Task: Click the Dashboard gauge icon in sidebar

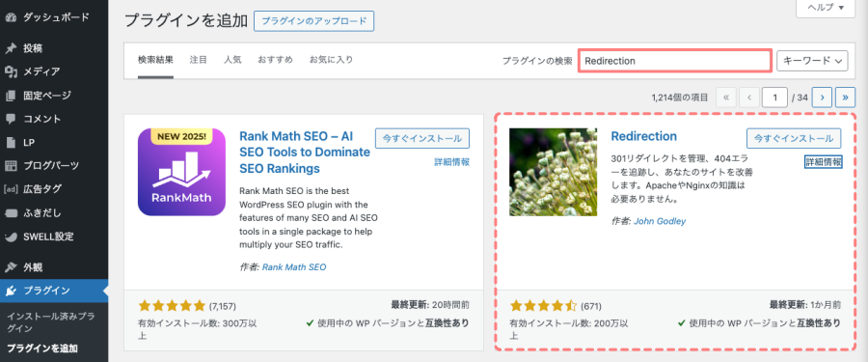Action: coord(11,17)
